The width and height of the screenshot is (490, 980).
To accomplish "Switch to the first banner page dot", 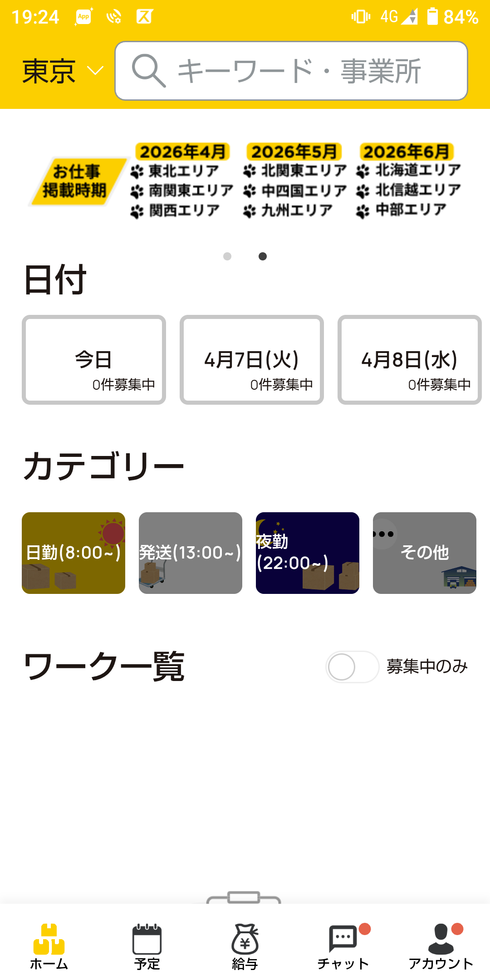I will [227, 256].
